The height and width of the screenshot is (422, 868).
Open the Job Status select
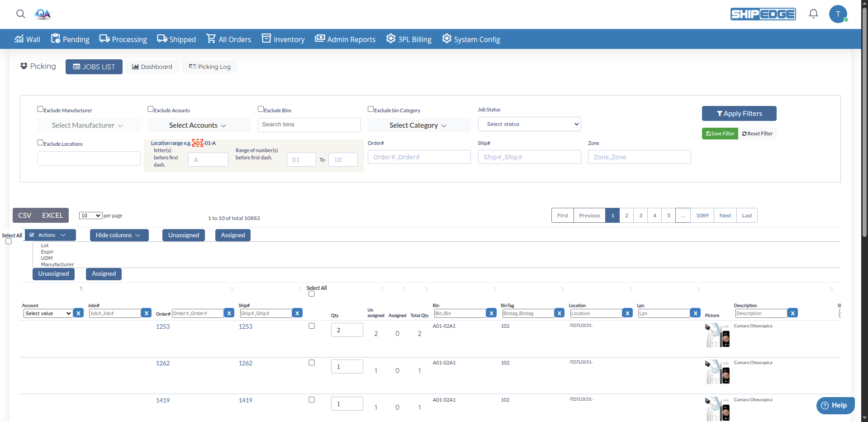click(530, 124)
